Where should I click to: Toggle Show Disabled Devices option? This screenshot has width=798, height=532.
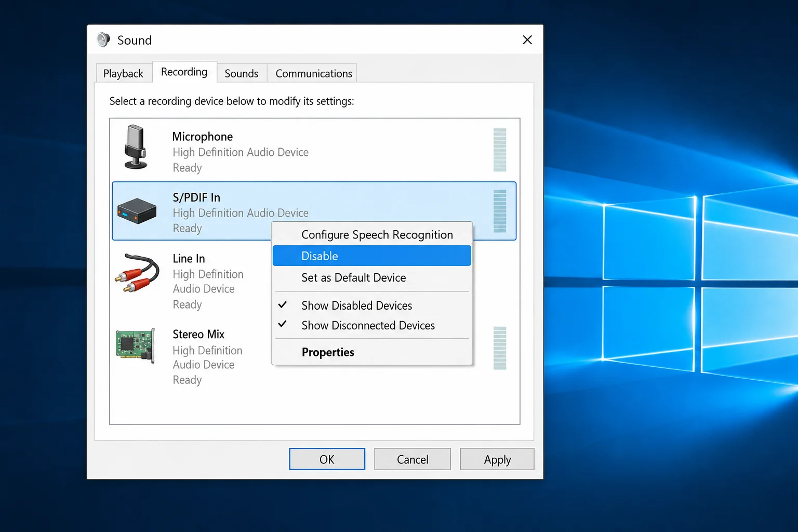click(372, 305)
